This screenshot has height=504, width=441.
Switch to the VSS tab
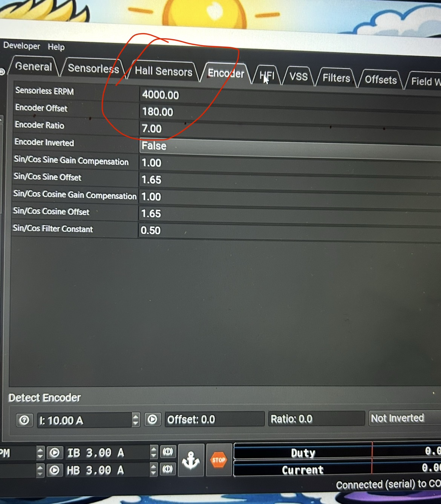coord(299,77)
